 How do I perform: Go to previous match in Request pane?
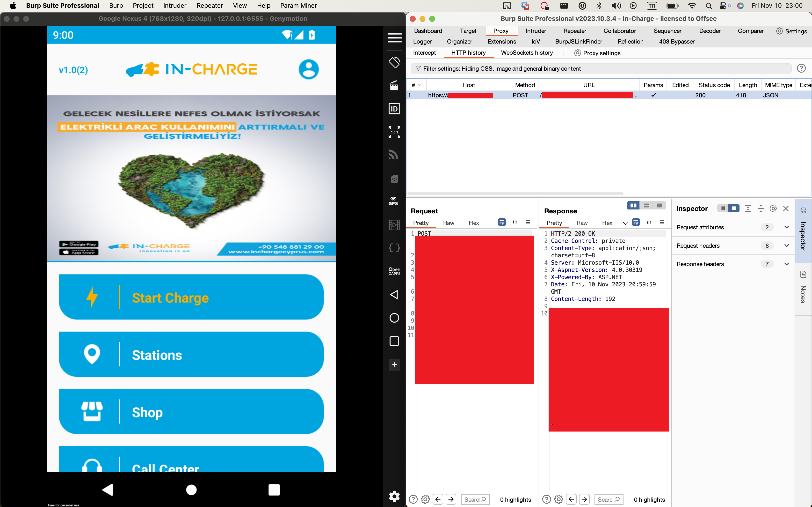tap(438, 499)
